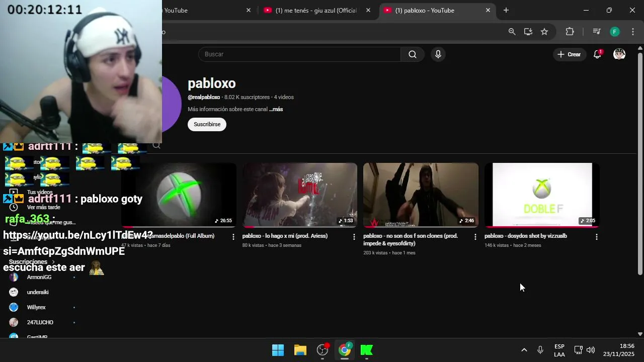Viewport: 644px width, 362px height.
Task: Open the Chrome extensions puzzle icon
Action: pyautogui.click(x=570, y=32)
